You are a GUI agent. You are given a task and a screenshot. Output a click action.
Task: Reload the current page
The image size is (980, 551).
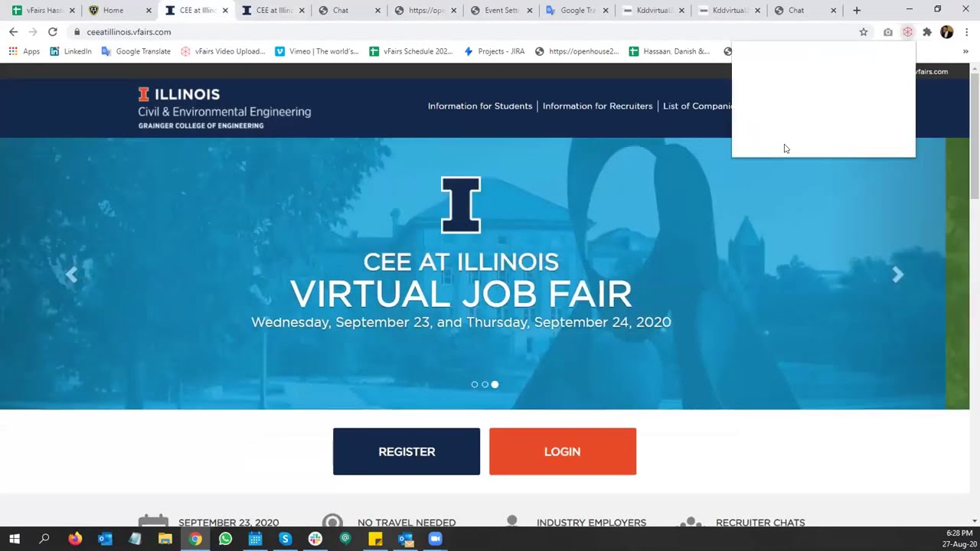(52, 32)
